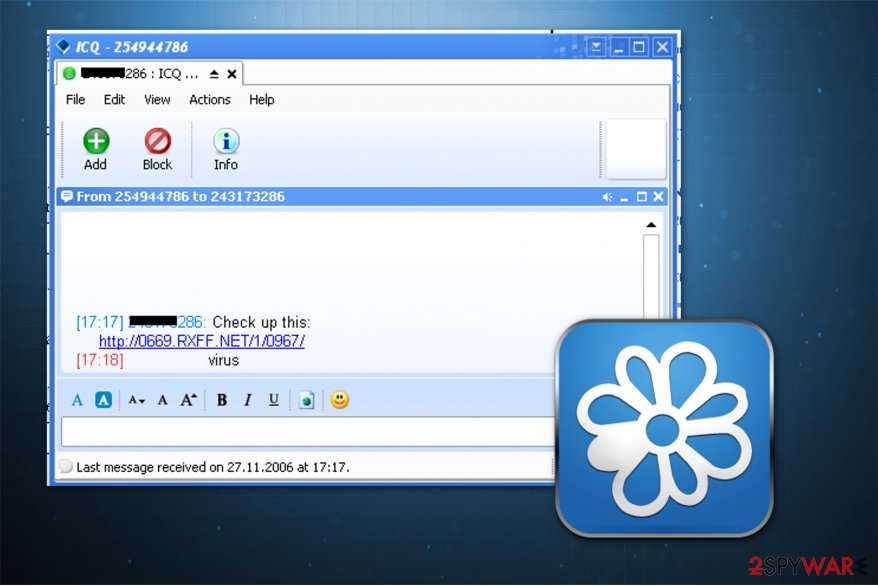Open the user Info icon
The height and width of the screenshot is (586, 878).
click(x=226, y=141)
